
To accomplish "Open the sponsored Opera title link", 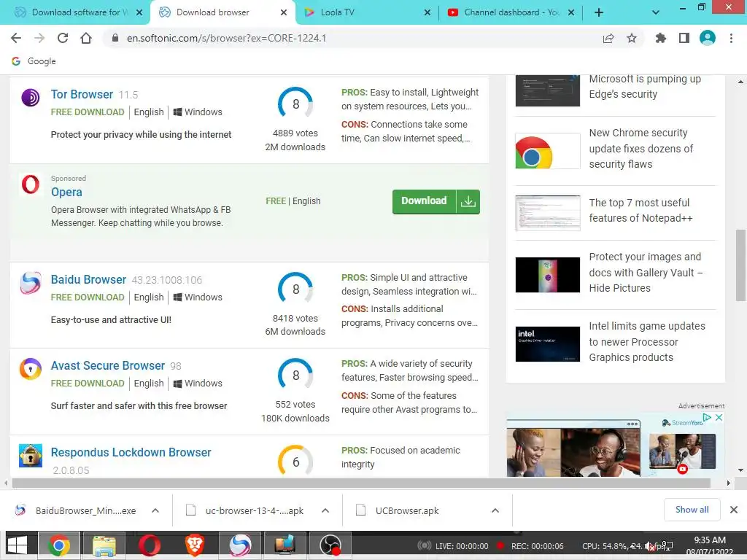I will click(66, 192).
